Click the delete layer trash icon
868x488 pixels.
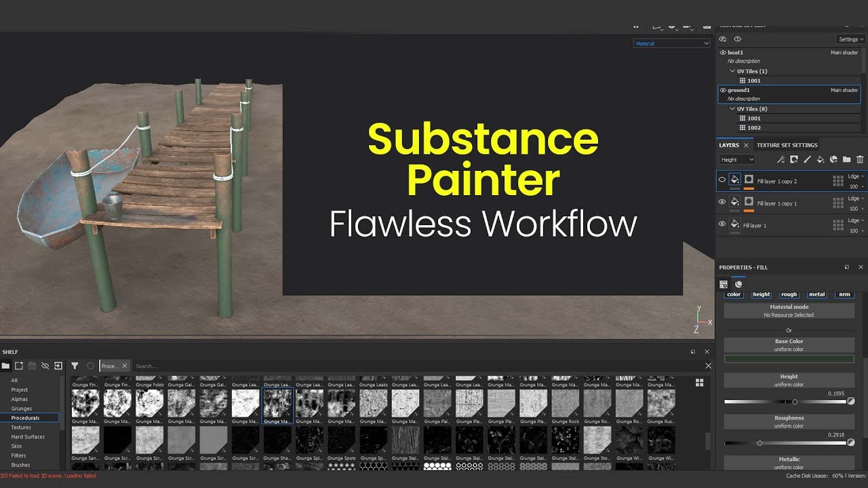click(x=860, y=159)
